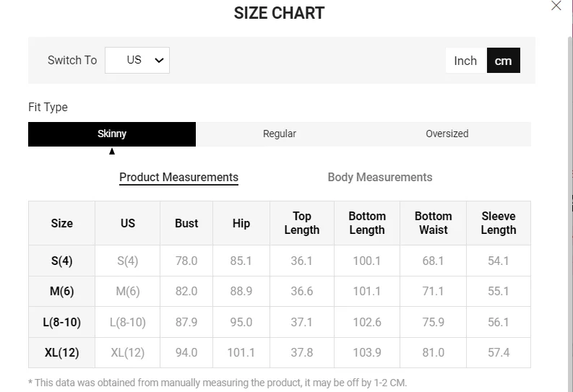
Task: Switch measurement units to Inch
Action: 465,61
